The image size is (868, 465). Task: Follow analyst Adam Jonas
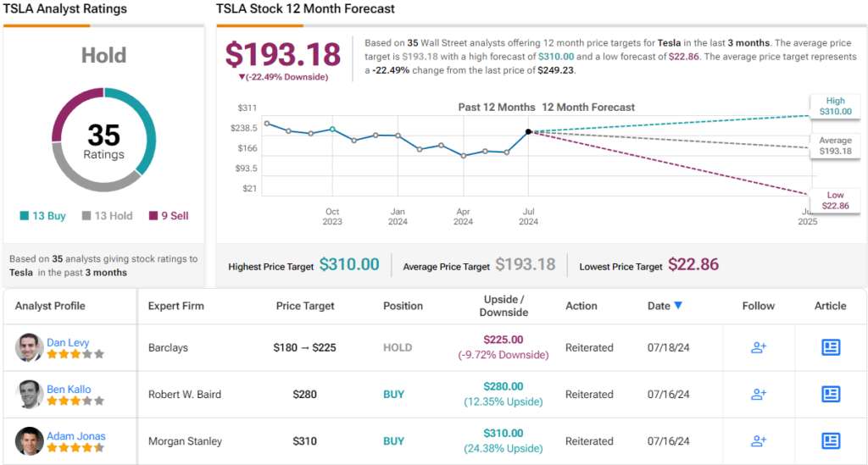tap(759, 440)
